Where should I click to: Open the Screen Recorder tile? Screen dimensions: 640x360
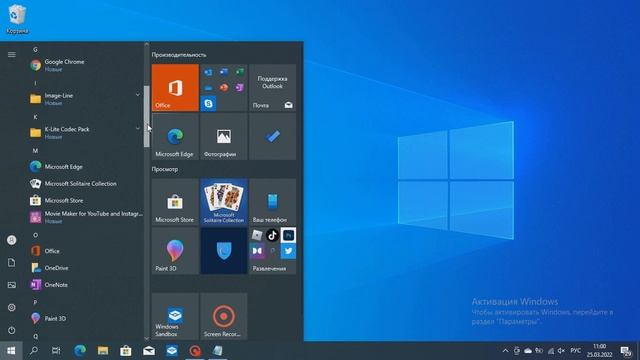pyautogui.click(x=224, y=316)
